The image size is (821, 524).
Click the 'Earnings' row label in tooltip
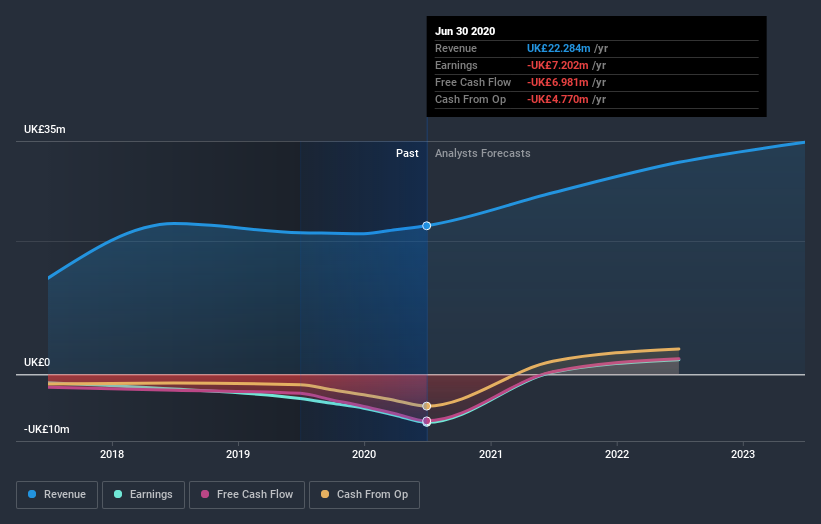click(456, 65)
